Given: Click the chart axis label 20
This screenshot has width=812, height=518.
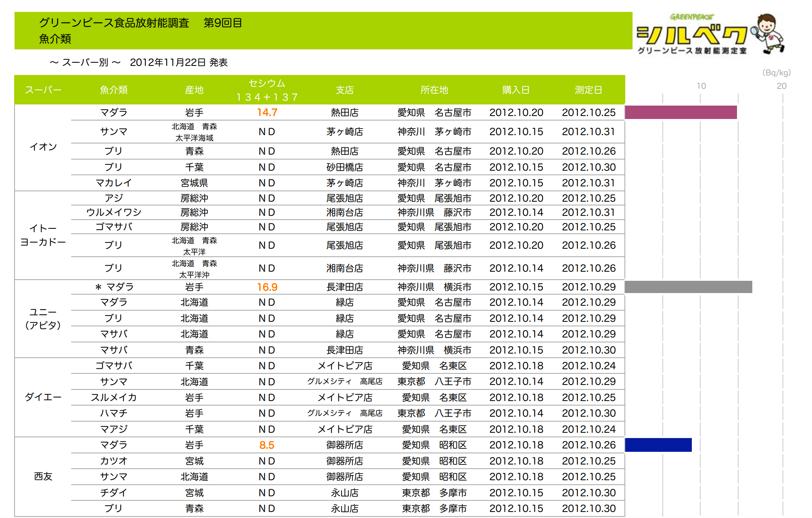Looking at the screenshot, I should (781, 86).
